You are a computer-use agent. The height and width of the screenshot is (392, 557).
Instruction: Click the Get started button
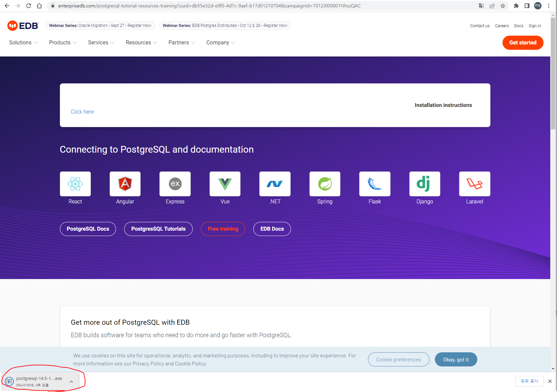(x=523, y=43)
